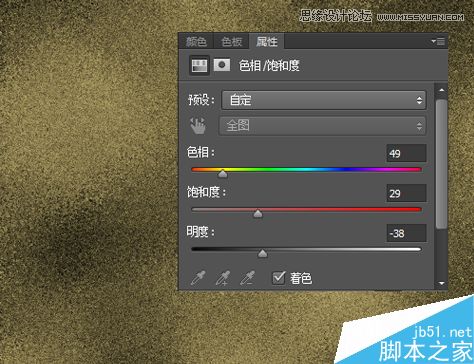474x364 pixels.
Task: Select the 属性 tab
Action: click(x=267, y=41)
